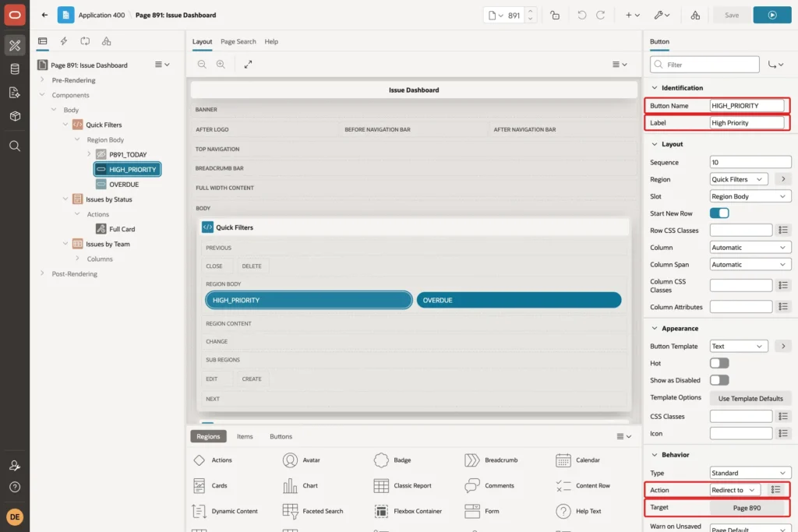Open the Column dropdown set to Automatic
Screen dimensions: 798x532
coord(750,247)
